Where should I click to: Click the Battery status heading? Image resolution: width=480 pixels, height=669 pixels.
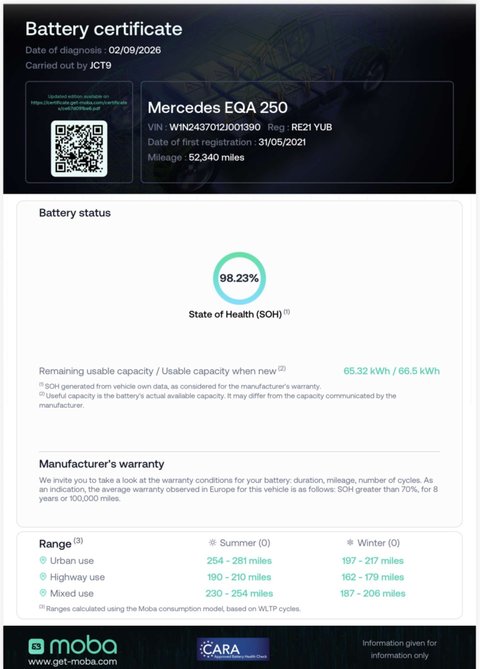point(75,213)
